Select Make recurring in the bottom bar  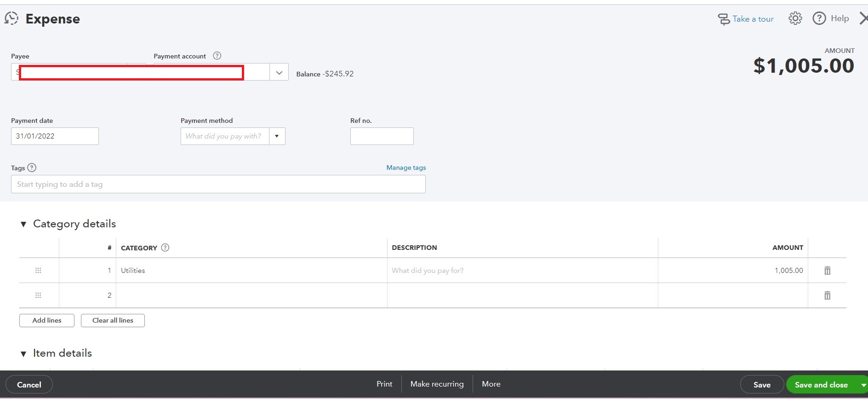tap(437, 384)
